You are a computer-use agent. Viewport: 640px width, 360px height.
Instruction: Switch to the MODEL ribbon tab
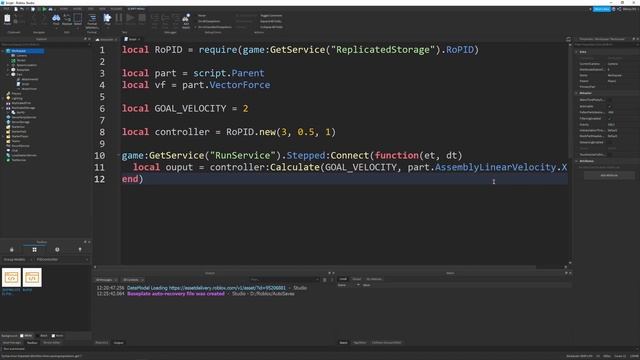(x=77, y=9)
